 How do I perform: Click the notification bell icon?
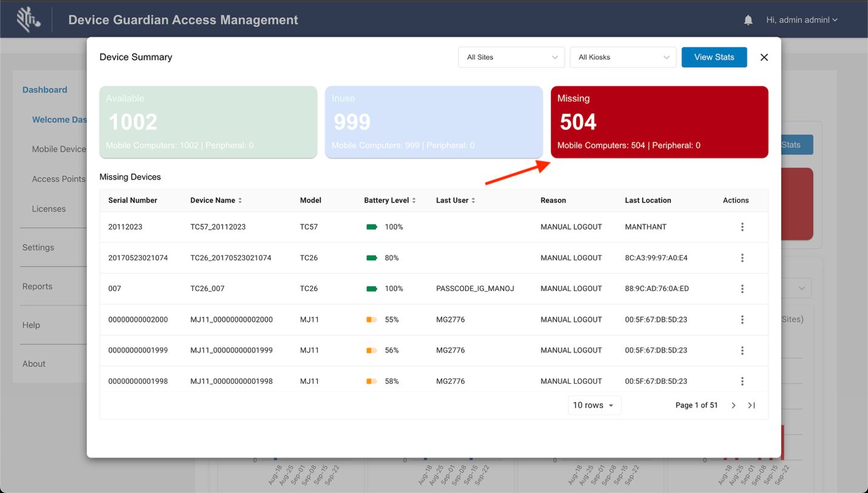[x=748, y=20]
